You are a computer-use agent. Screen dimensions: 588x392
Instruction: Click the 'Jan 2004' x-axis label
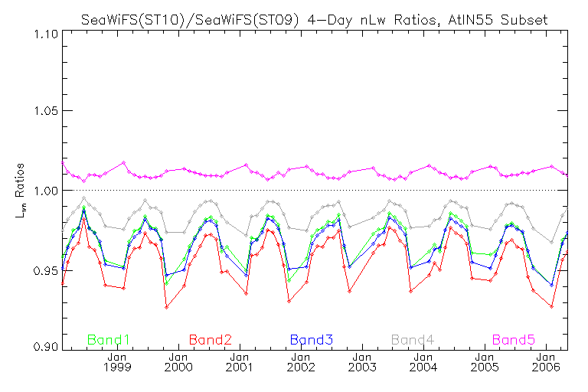pyautogui.click(x=423, y=362)
